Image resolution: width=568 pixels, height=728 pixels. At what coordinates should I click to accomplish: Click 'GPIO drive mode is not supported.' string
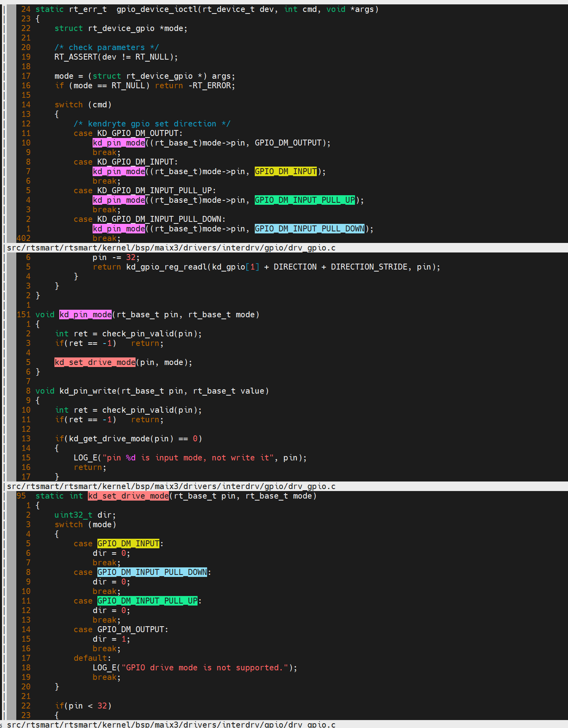click(205, 668)
